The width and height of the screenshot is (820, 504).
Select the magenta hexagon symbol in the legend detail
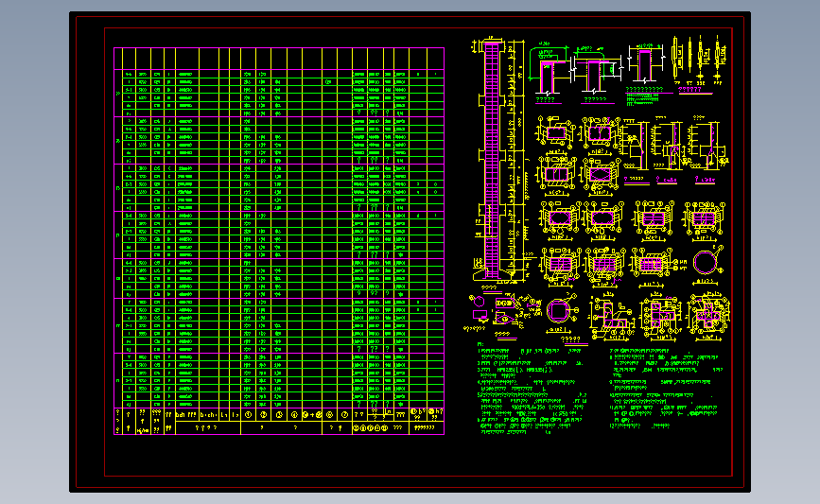480,302
